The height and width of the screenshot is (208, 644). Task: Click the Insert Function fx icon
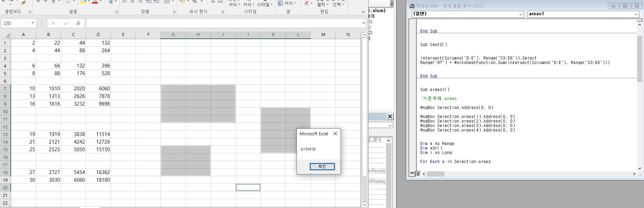coord(78,23)
